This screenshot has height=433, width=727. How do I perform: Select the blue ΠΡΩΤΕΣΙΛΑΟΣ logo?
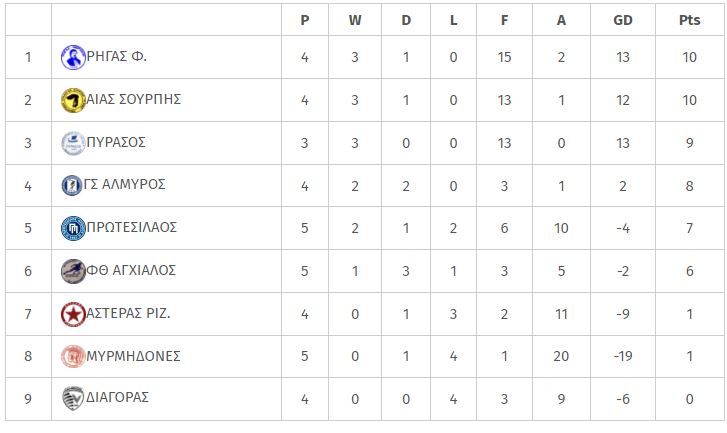(73, 229)
